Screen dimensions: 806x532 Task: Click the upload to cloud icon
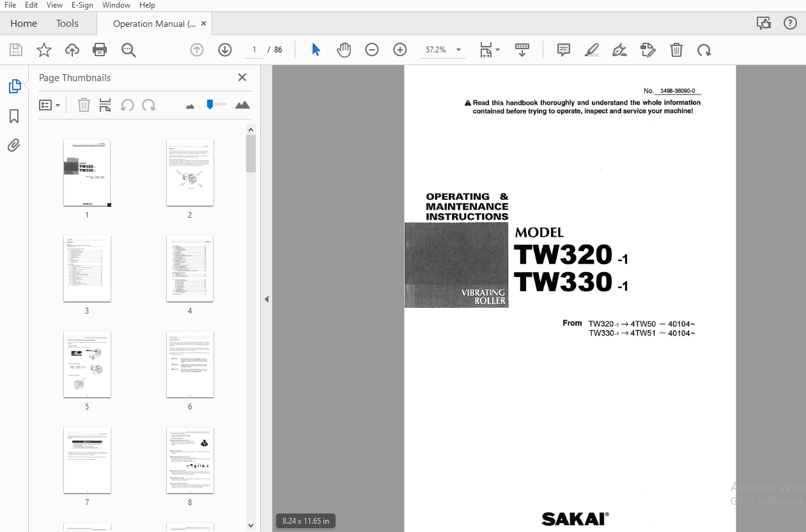click(72, 50)
